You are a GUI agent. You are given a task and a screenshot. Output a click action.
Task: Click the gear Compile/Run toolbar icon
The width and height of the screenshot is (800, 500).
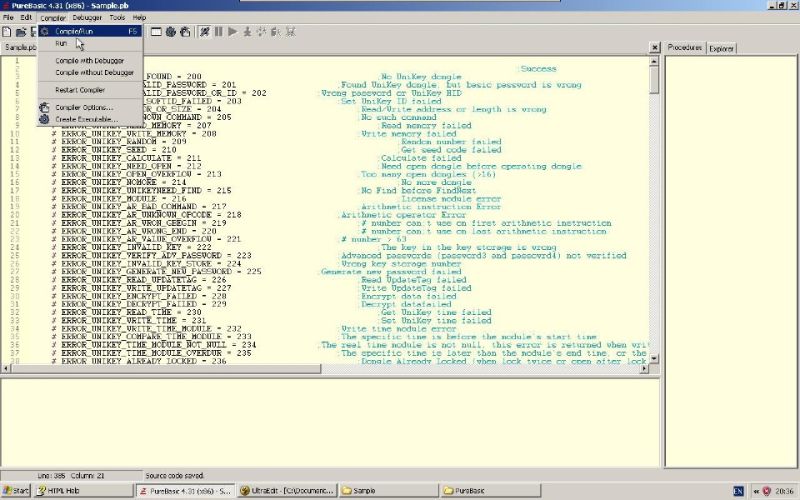[170, 32]
